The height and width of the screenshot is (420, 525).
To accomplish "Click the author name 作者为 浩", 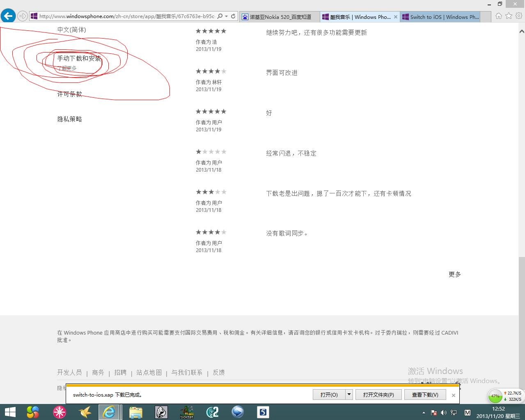I will 206,42.
